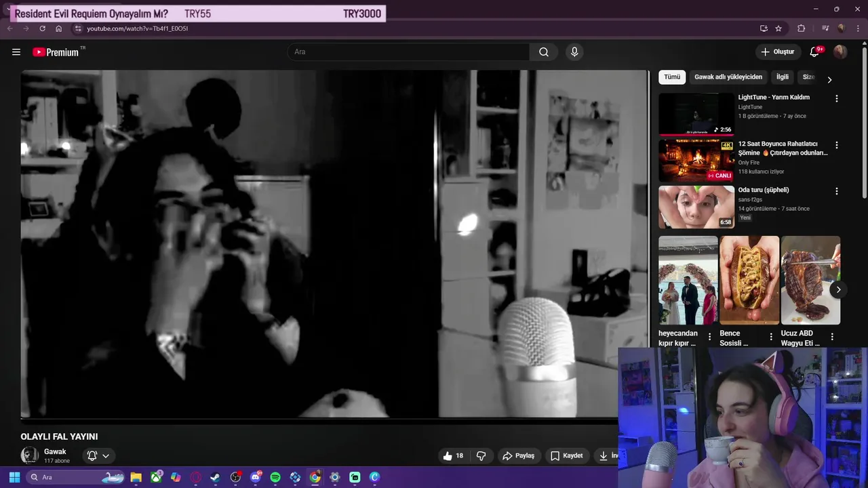Go to YouTube Premium home logo
This screenshot has width=868, height=488.
56,52
